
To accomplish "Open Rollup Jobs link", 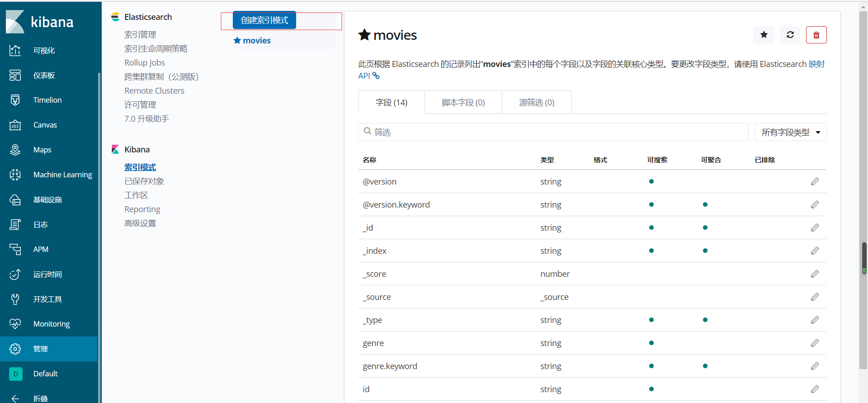I will click(145, 62).
